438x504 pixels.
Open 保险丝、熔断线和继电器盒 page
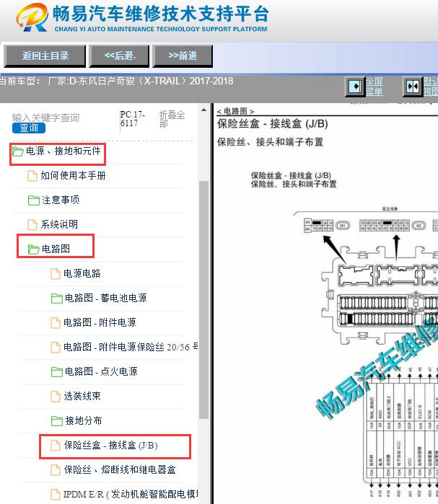pyautogui.click(x=120, y=469)
